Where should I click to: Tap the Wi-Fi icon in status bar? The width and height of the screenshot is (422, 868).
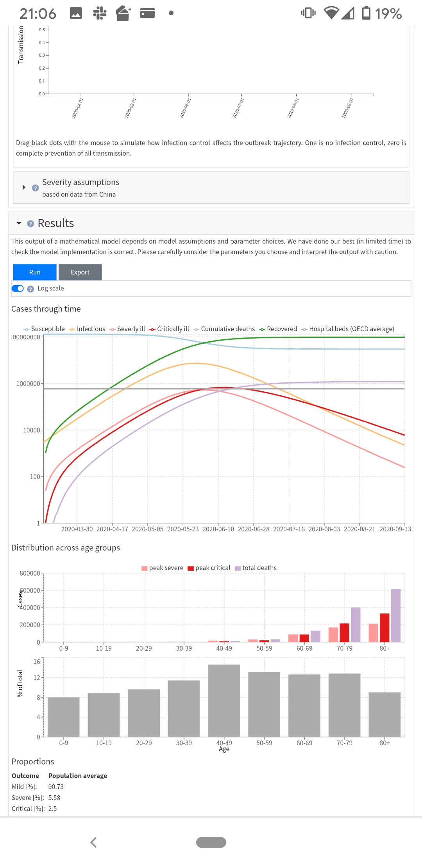click(x=331, y=13)
